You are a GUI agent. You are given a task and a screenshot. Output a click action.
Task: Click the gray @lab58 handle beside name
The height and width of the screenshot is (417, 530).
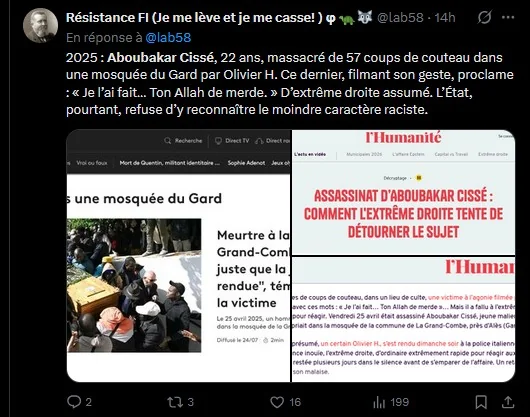pos(400,18)
